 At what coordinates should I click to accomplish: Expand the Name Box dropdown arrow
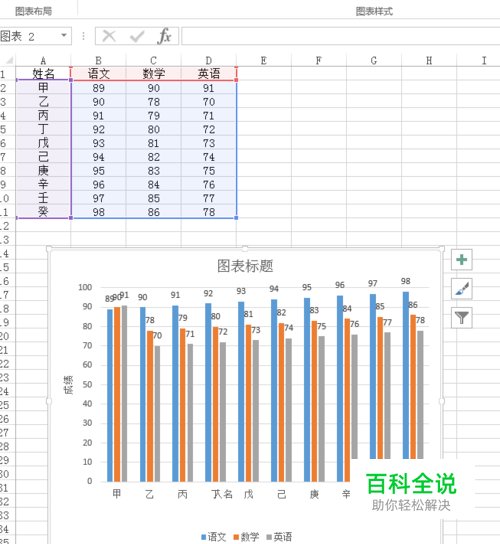point(64,35)
